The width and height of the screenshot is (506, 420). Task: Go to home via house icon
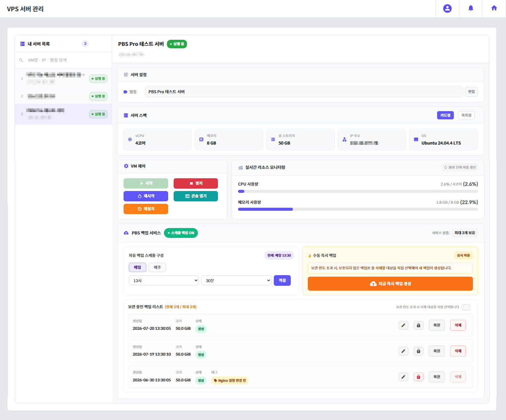tap(494, 8)
